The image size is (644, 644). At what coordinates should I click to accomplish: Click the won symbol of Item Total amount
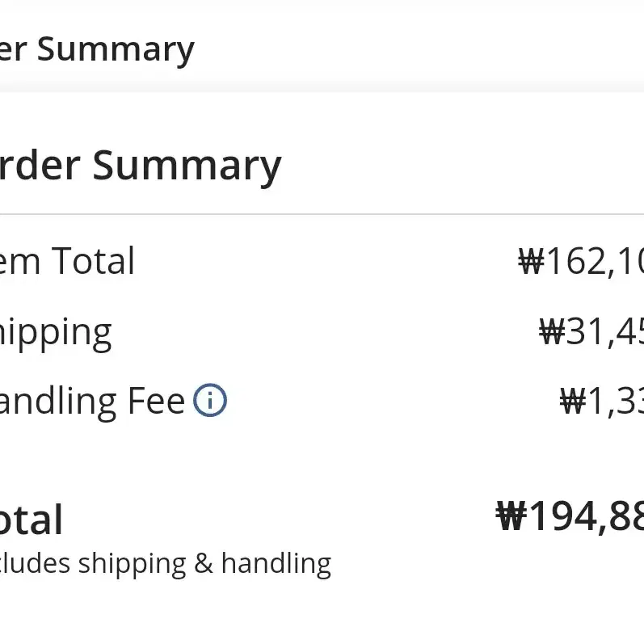pos(532,261)
